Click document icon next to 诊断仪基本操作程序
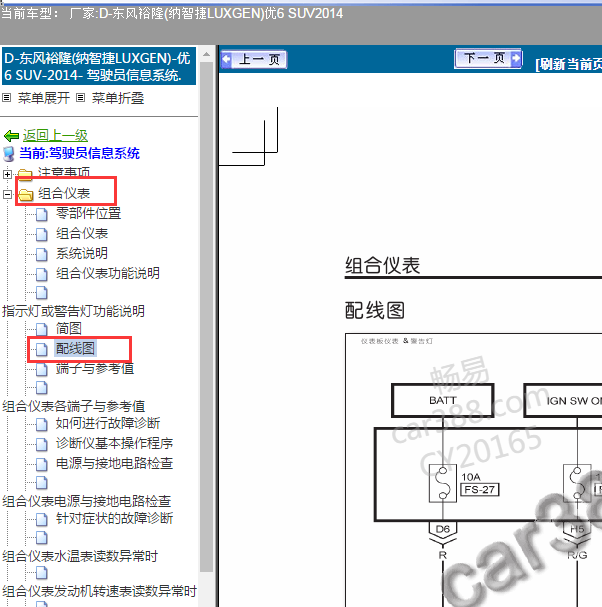This screenshot has height=607, width=602. pos(41,444)
